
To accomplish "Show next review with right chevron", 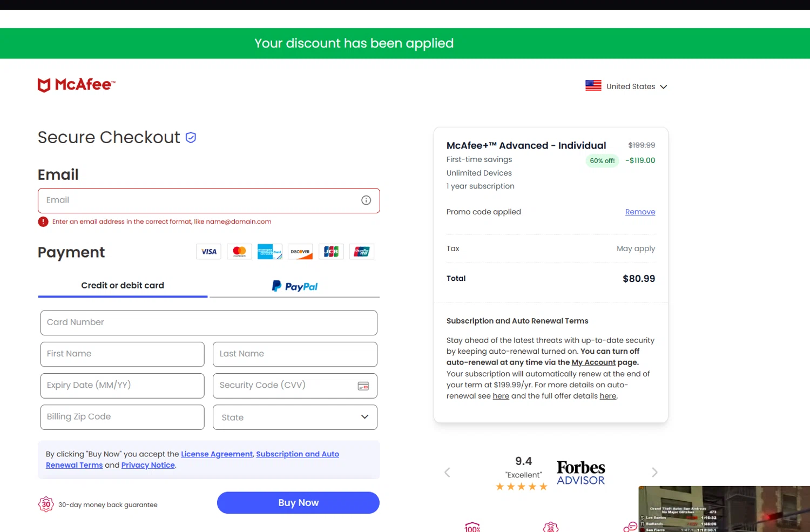I will click(654, 473).
